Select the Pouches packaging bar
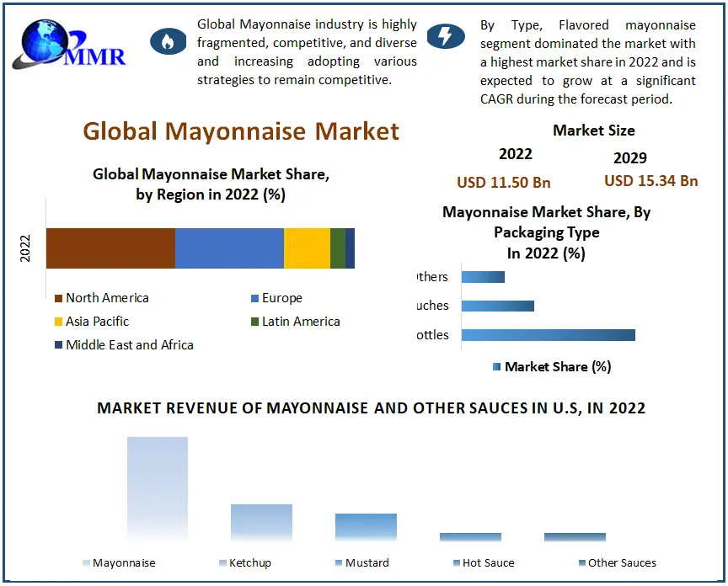The width and height of the screenshot is (728, 586). [x=497, y=306]
